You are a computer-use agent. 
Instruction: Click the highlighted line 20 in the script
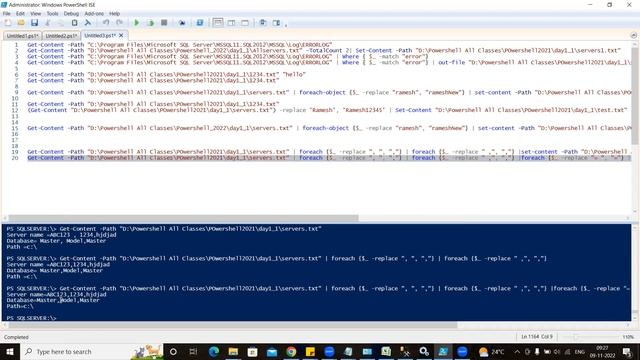pos(329,158)
